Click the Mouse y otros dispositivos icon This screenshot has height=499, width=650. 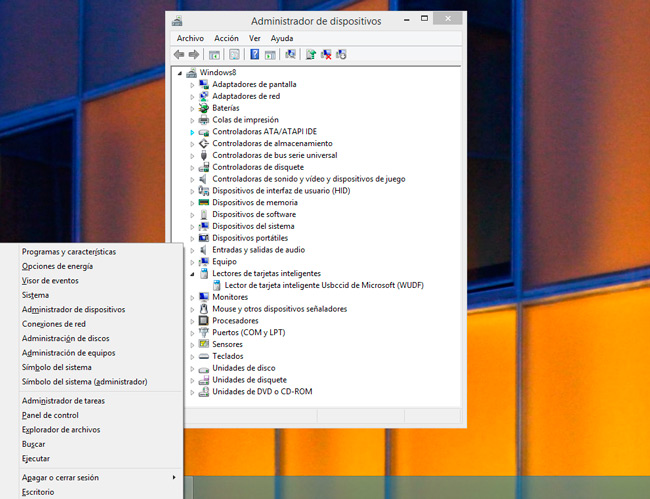pos(204,309)
